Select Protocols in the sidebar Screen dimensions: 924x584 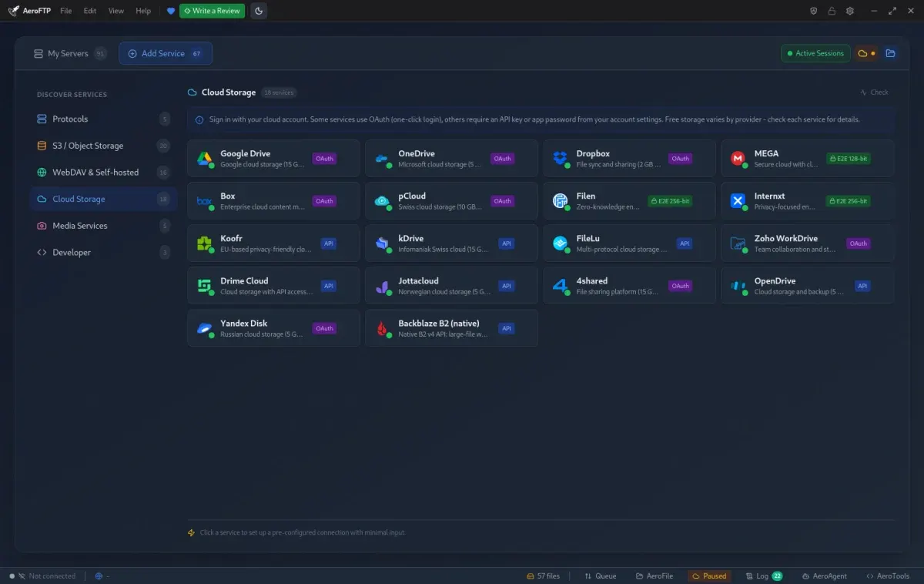(103, 119)
